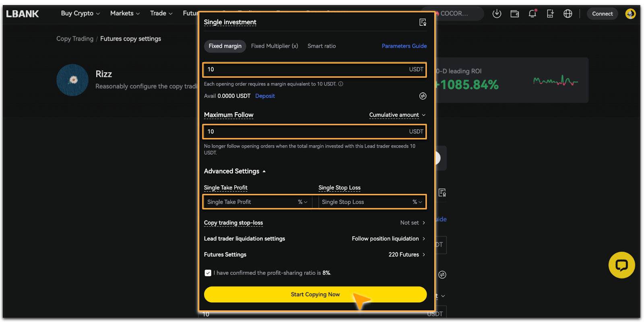Click Deposit link
The image size is (644, 322).
265,96
